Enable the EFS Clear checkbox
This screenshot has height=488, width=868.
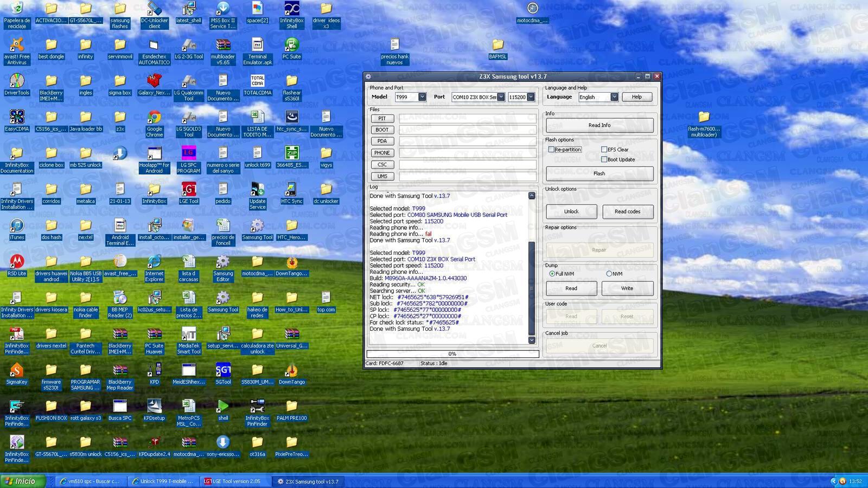tap(604, 150)
